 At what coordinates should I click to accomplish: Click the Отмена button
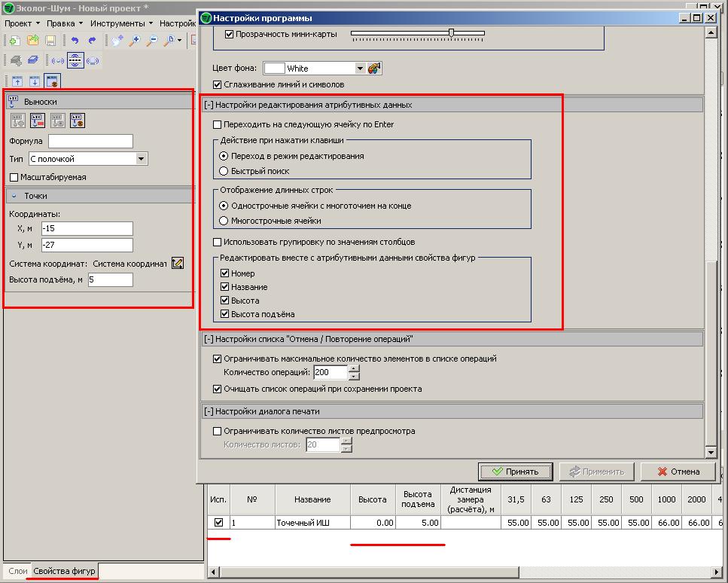pos(678,472)
